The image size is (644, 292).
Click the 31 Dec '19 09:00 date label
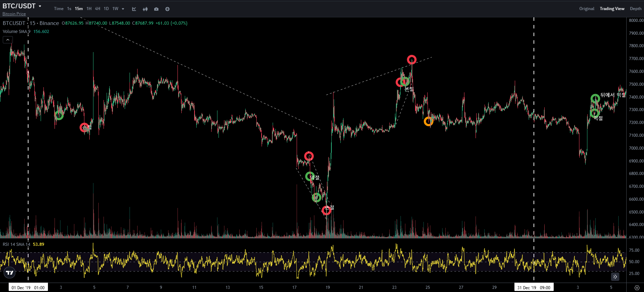click(534, 287)
